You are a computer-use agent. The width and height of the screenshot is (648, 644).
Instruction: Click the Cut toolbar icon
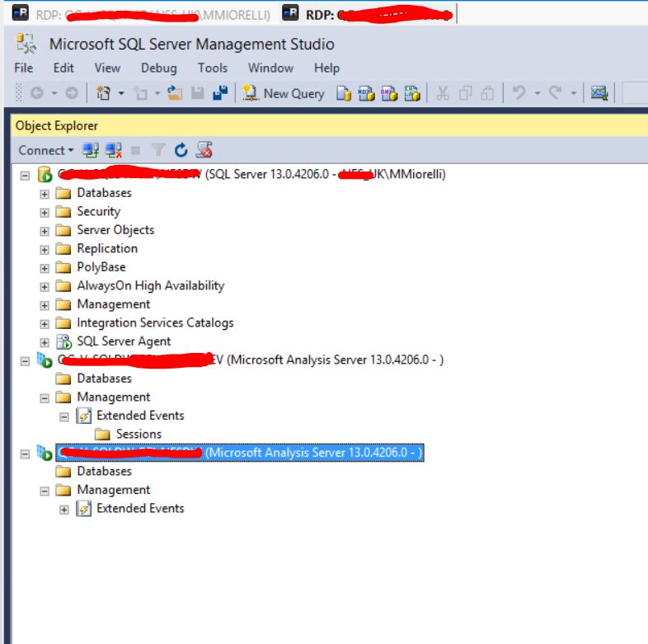coord(443,93)
